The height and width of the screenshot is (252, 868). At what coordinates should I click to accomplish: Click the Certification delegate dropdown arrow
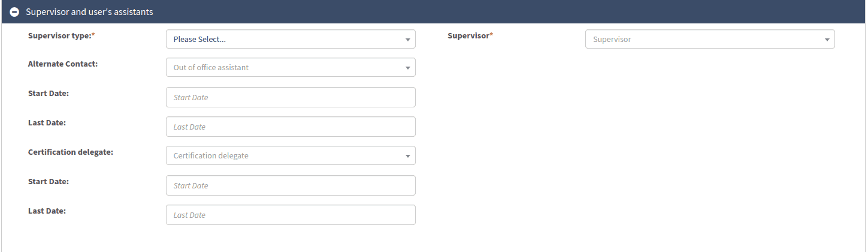pyautogui.click(x=407, y=156)
